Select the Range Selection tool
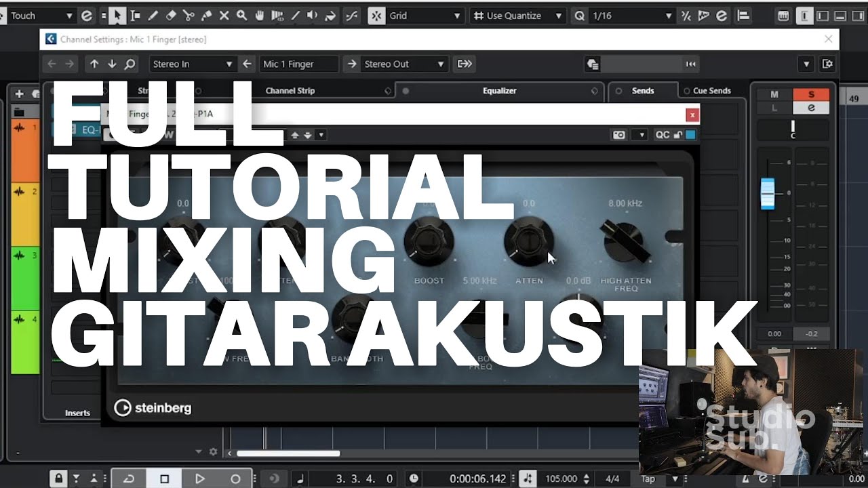This screenshot has height=488, width=868. point(135,16)
